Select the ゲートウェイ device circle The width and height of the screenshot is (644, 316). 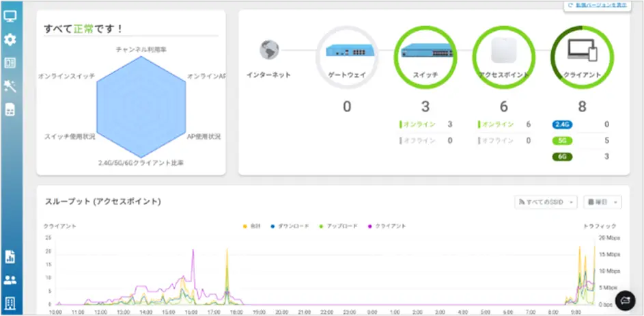(346, 55)
